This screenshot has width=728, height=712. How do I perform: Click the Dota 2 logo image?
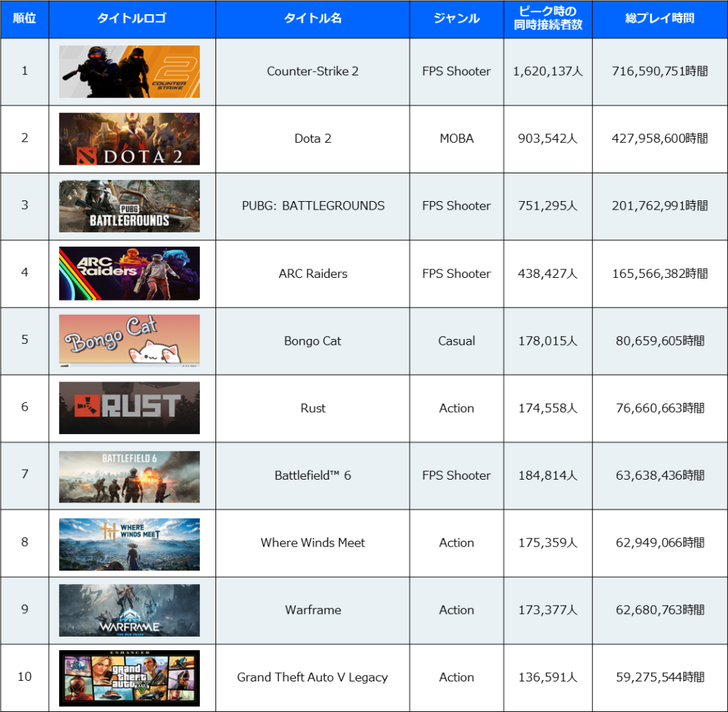[x=129, y=139]
